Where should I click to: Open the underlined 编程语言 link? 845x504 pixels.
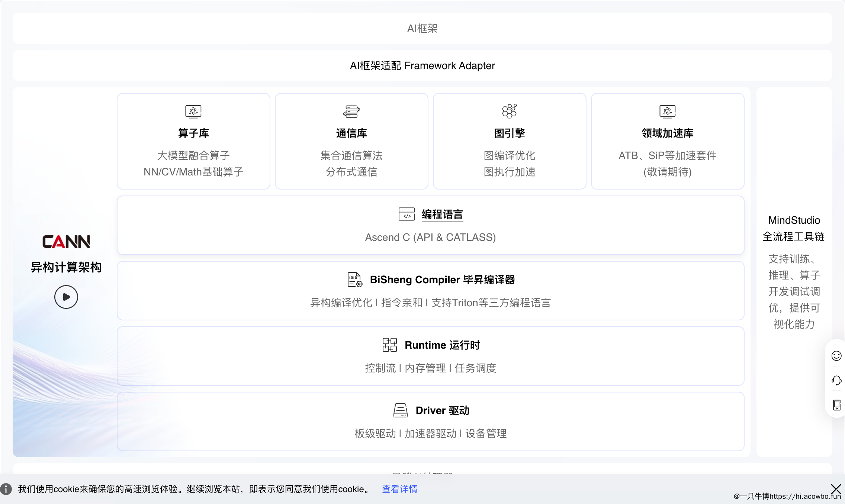442,214
